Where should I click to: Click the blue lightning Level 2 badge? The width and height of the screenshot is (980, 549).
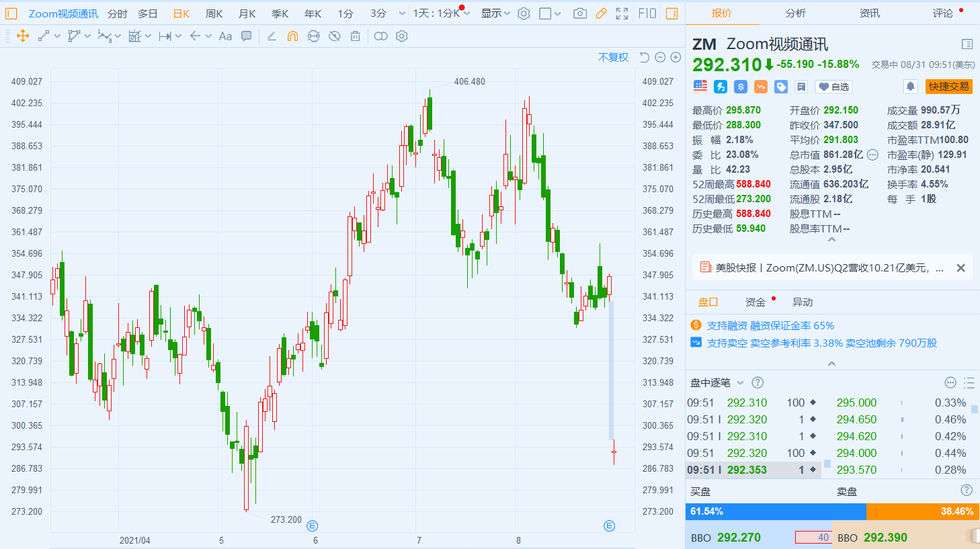[x=721, y=87]
